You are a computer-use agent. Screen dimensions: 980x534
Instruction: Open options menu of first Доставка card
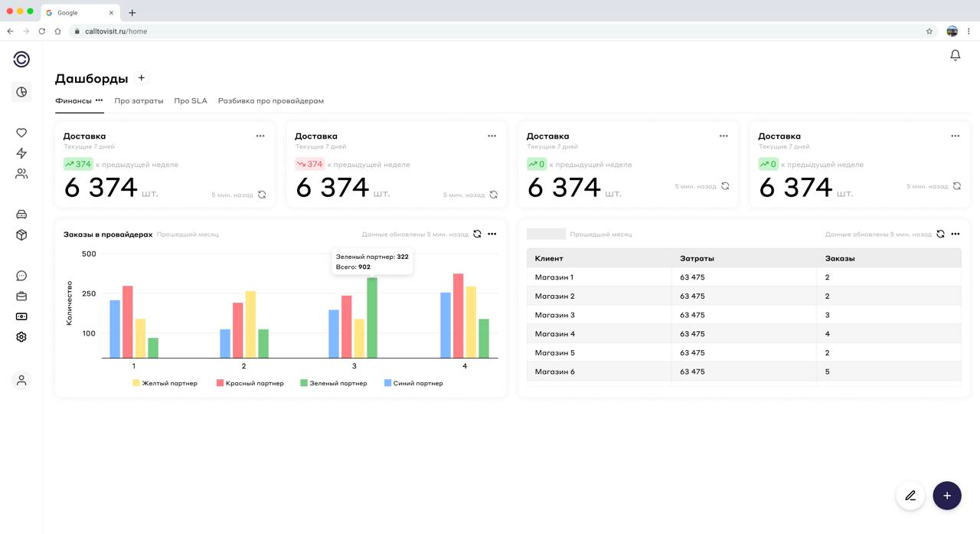260,136
